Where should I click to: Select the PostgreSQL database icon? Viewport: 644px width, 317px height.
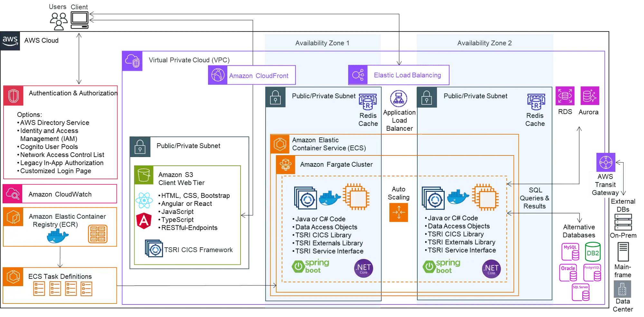pyautogui.click(x=592, y=273)
